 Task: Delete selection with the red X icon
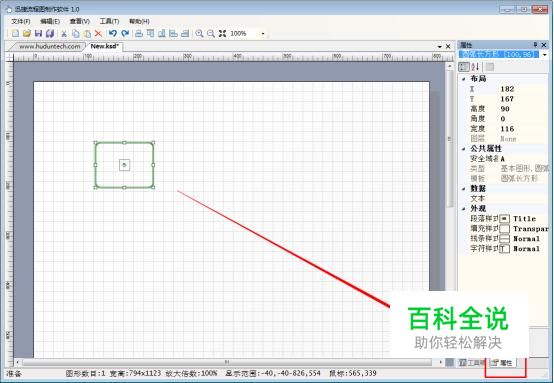point(98,34)
